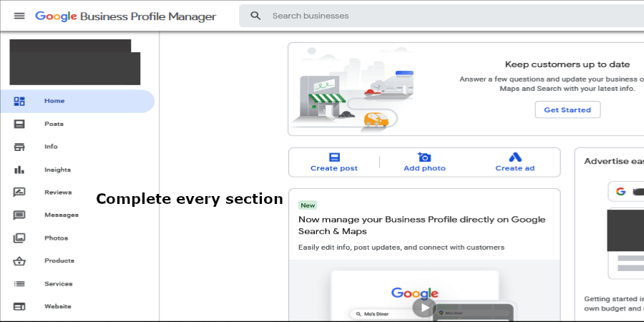Click the Add photo camera icon
Viewport: 644px width, 322px height.
(424, 157)
